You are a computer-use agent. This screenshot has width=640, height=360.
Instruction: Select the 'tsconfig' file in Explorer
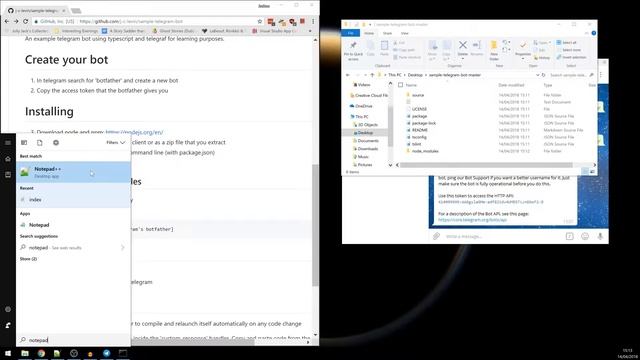(419, 137)
